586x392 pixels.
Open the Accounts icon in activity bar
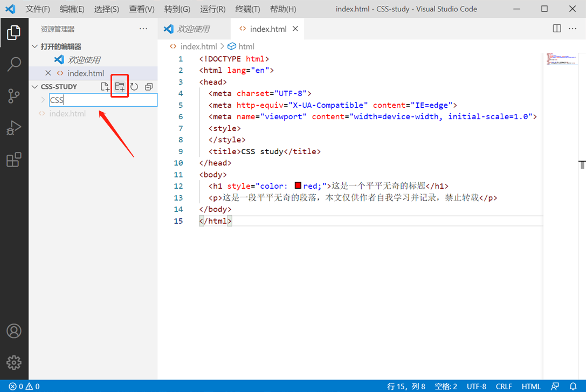[14, 332]
